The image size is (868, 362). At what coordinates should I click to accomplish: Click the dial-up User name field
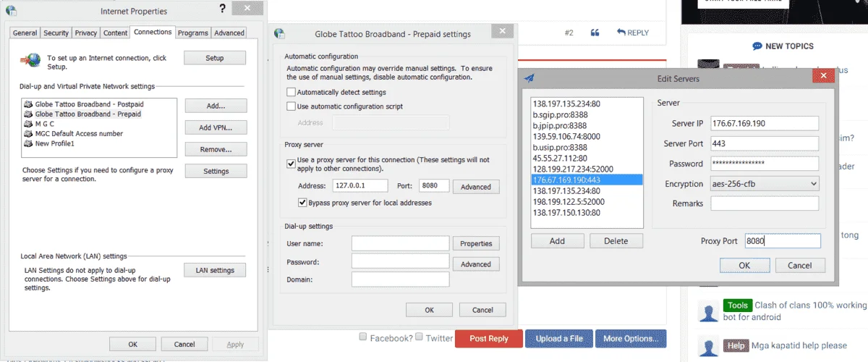point(400,243)
